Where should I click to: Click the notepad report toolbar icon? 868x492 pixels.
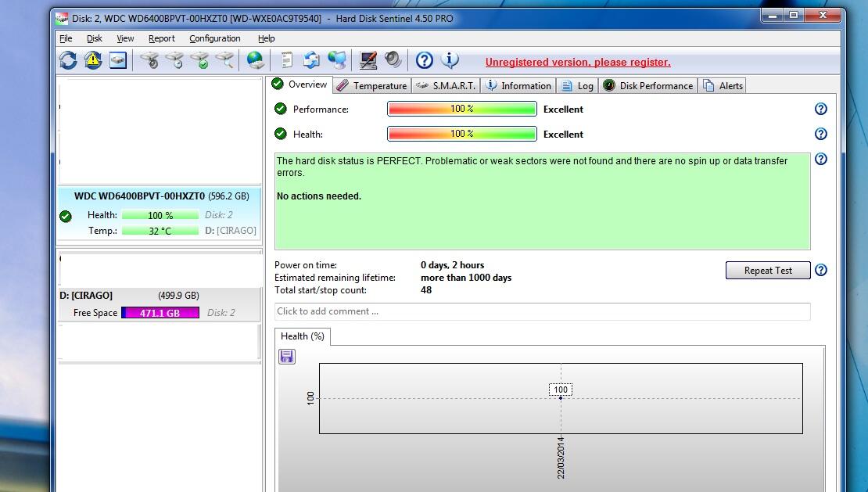(x=286, y=59)
